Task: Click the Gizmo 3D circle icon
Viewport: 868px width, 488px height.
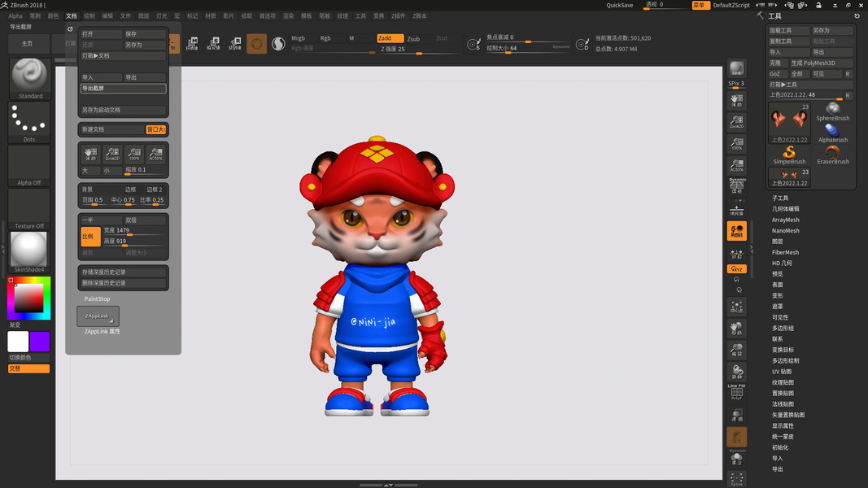Action: [257, 43]
